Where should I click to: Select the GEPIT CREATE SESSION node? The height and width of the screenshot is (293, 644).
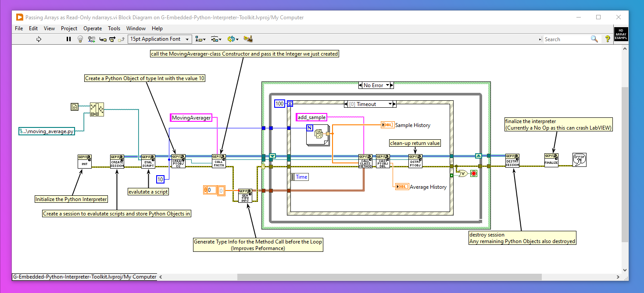point(117,161)
